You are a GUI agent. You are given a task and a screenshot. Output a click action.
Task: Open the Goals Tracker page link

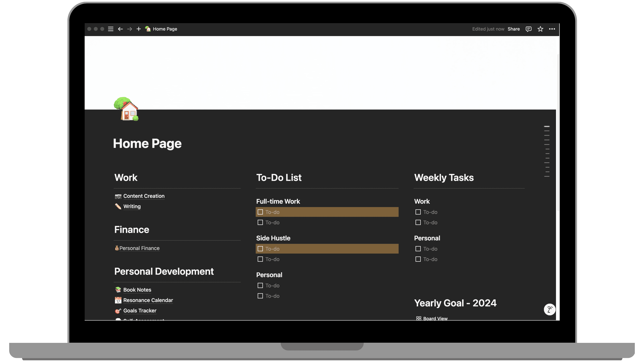coord(140,311)
